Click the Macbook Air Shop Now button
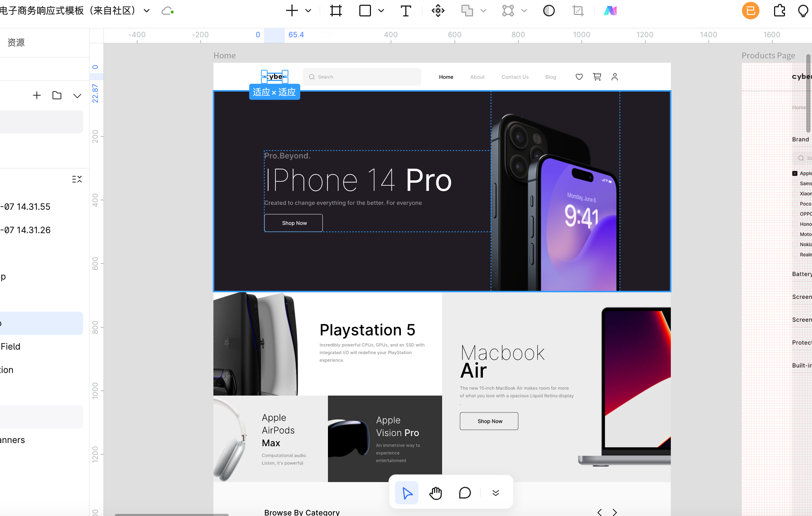 pyautogui.click(x=489, y=421)
